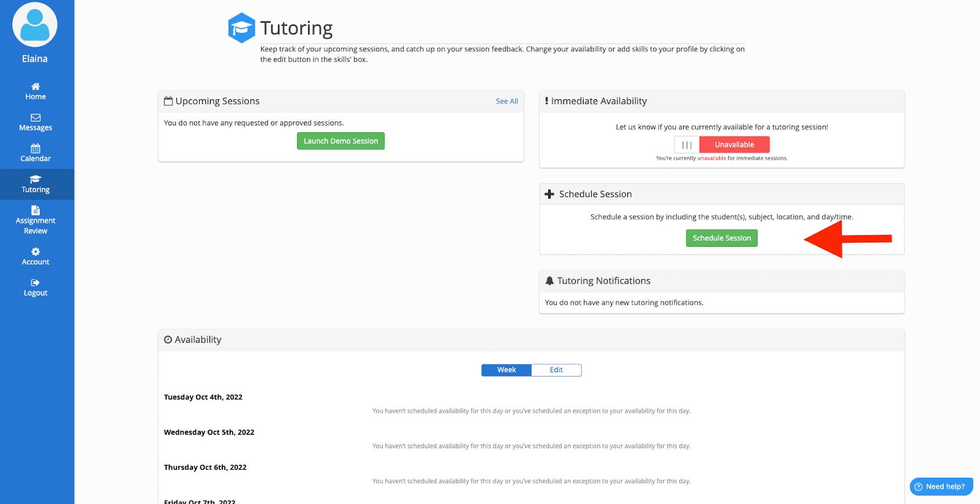Open See All upcoming sessions link
Viewport: 980px width, 504px height.
[507, 102]
